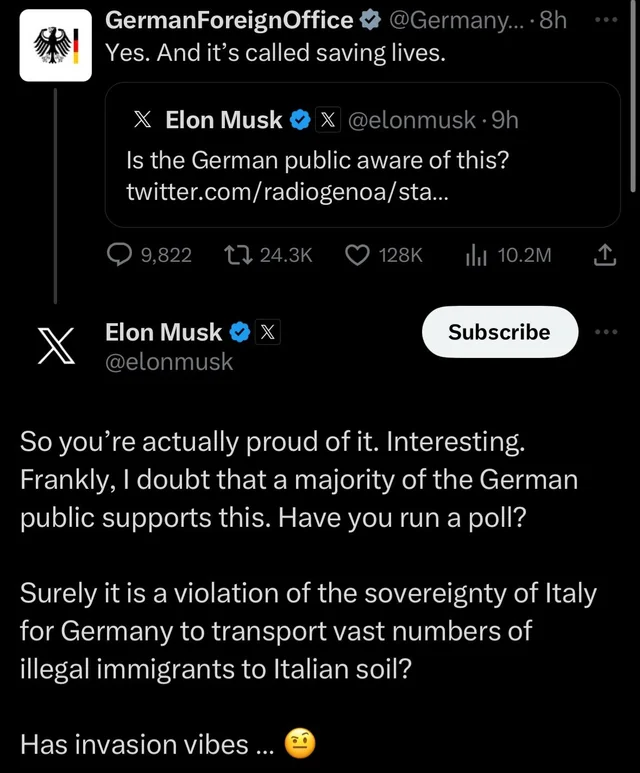Screen dimensions: 640x773
Task: Click the scrollbar thumb on the right edge
Action: click(633, 96)
